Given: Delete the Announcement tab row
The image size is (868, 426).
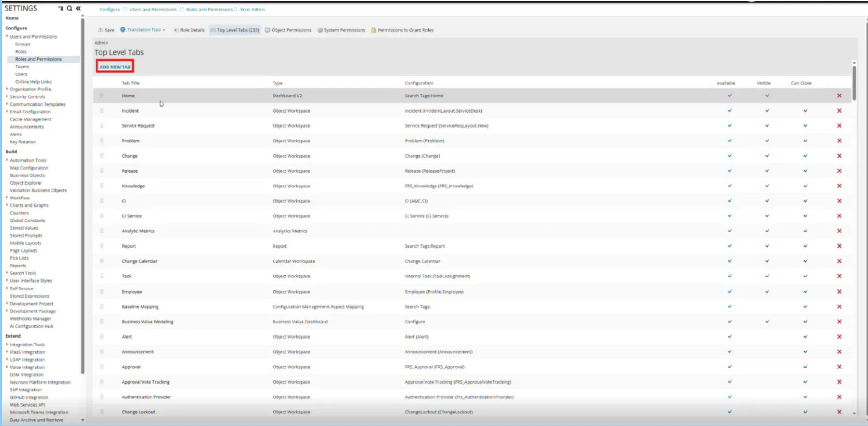Looking at the screenshot, I should [839, 352].
